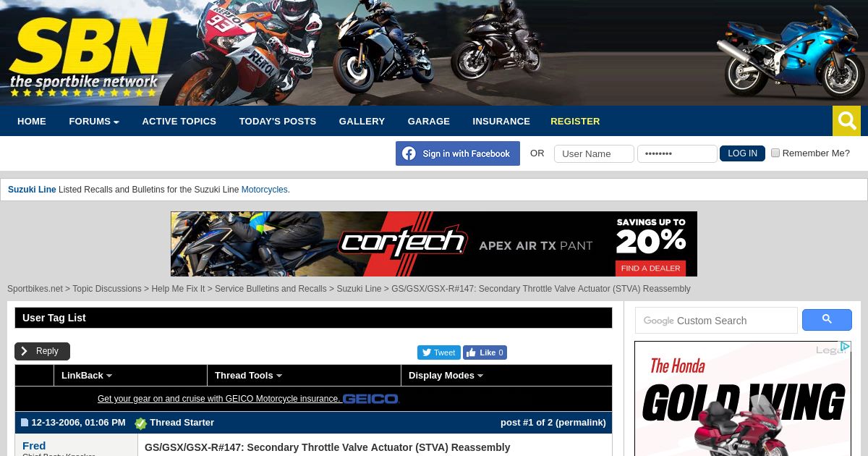Click the permalink link in post header

(579, 423)
